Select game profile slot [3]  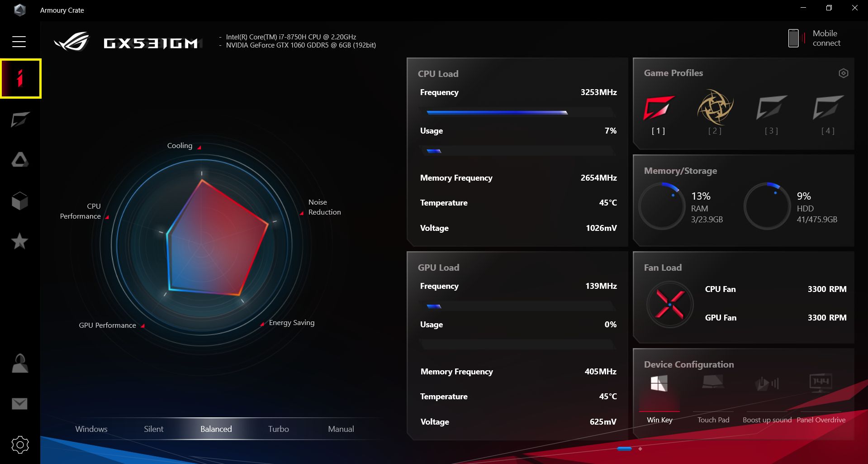(772, 107)
